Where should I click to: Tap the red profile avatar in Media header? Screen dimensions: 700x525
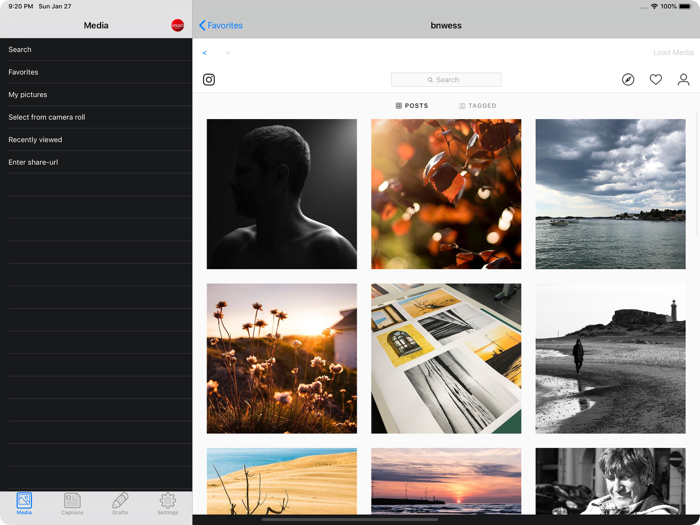pyautogui.click(x=178, y=25)
